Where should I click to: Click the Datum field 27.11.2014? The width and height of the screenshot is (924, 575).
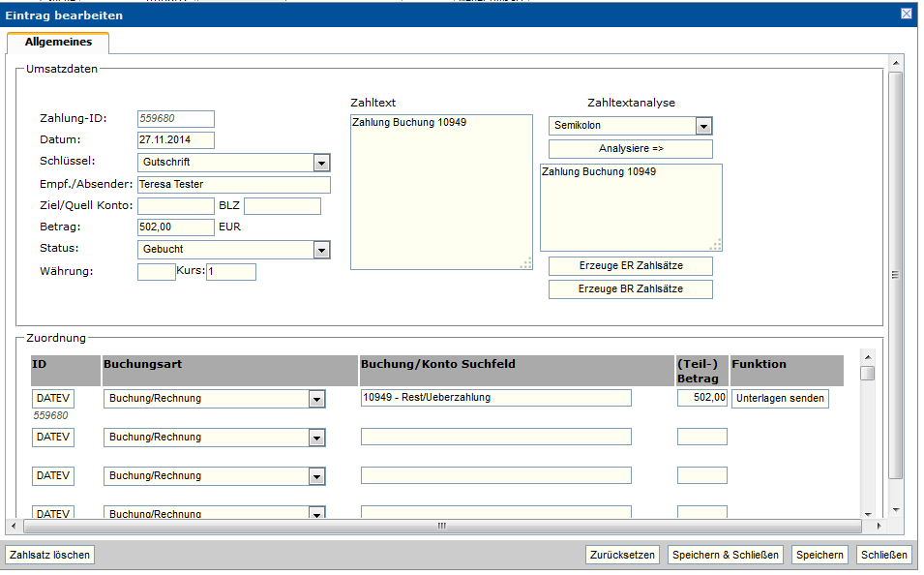pos(175,140)
